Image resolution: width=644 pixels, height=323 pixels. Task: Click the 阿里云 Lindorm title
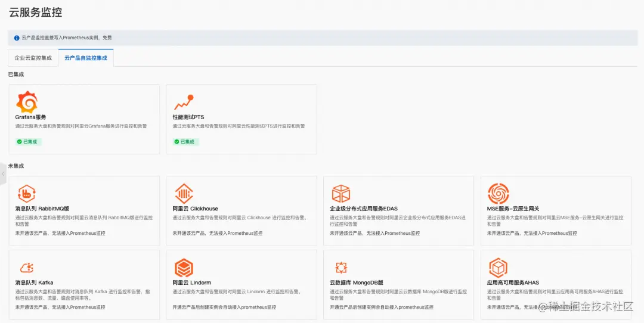192,282
